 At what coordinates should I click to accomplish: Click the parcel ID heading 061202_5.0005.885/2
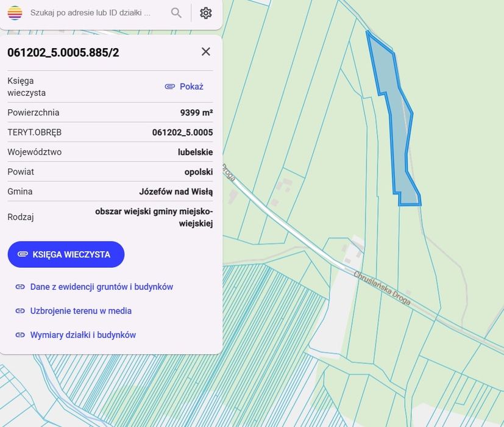pyautogui.click(x=63, y=52)
